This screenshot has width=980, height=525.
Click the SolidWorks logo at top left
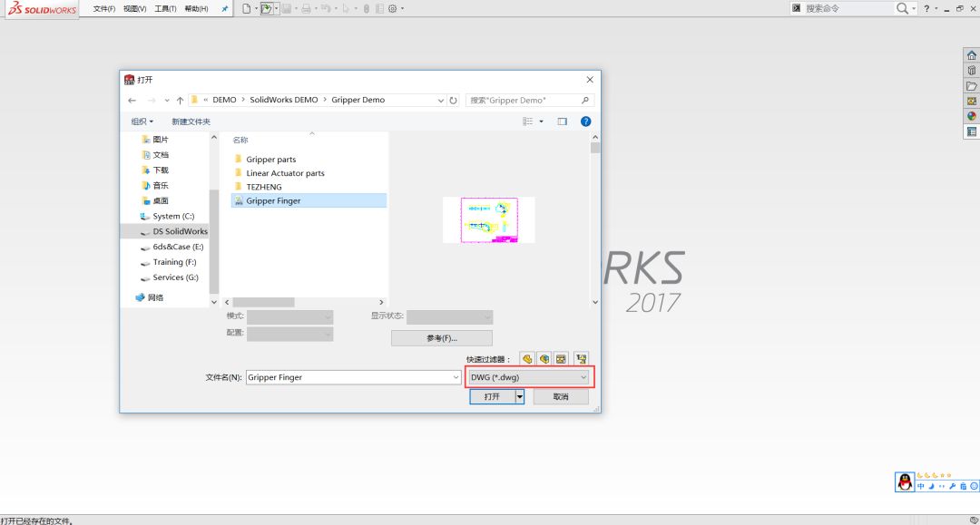coord(42,9)
